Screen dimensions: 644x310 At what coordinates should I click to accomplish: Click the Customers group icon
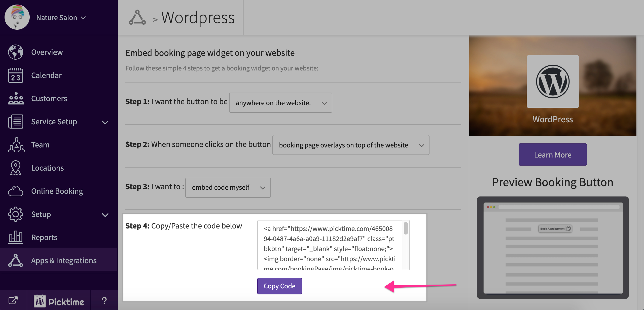click(16, 98)
